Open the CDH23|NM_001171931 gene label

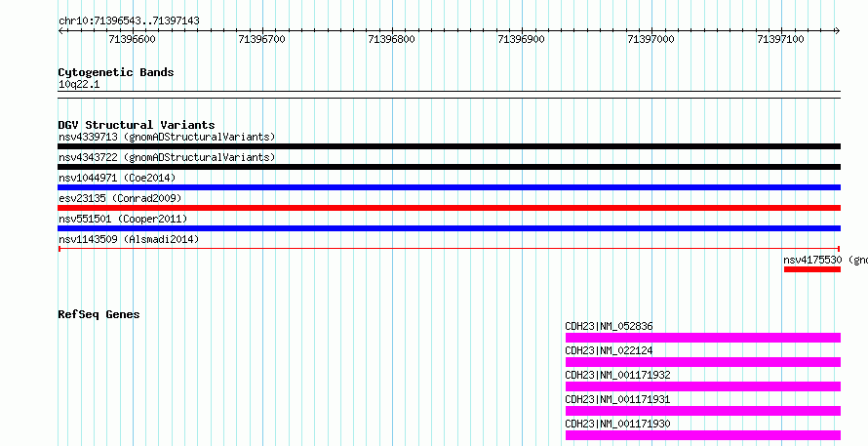coord(617,399)
